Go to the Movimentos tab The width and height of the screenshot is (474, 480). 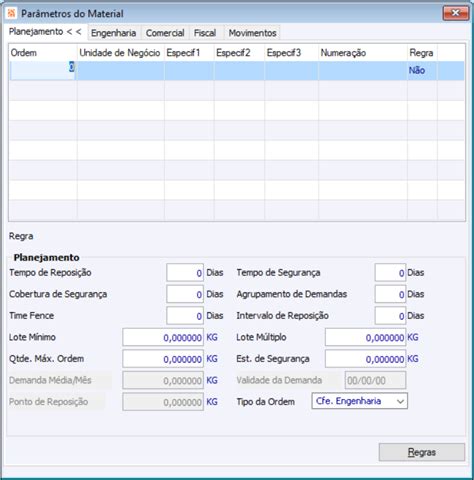252,33
